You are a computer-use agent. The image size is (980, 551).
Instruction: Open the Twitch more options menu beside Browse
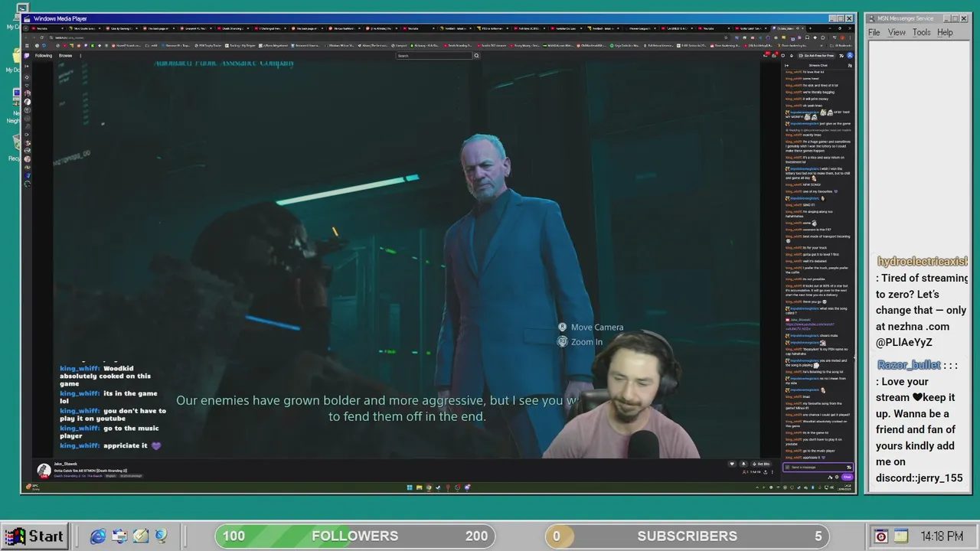click(80, 55)
